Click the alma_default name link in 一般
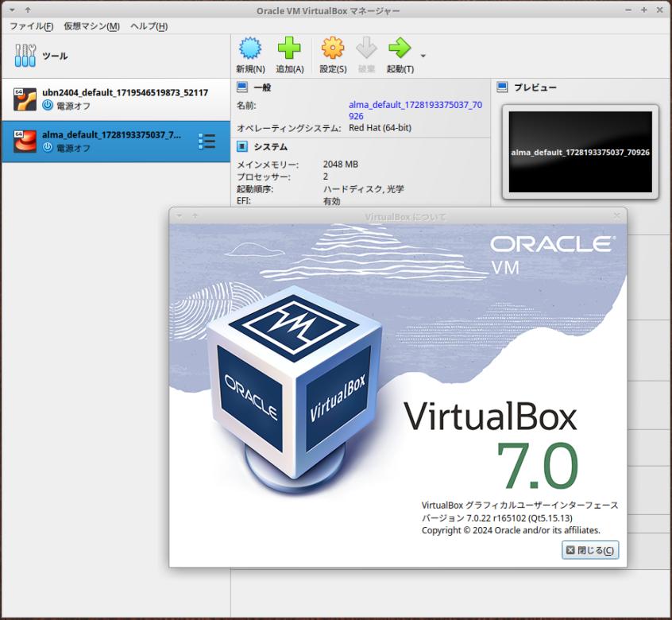The image size is (672, 620). [415, 110]
